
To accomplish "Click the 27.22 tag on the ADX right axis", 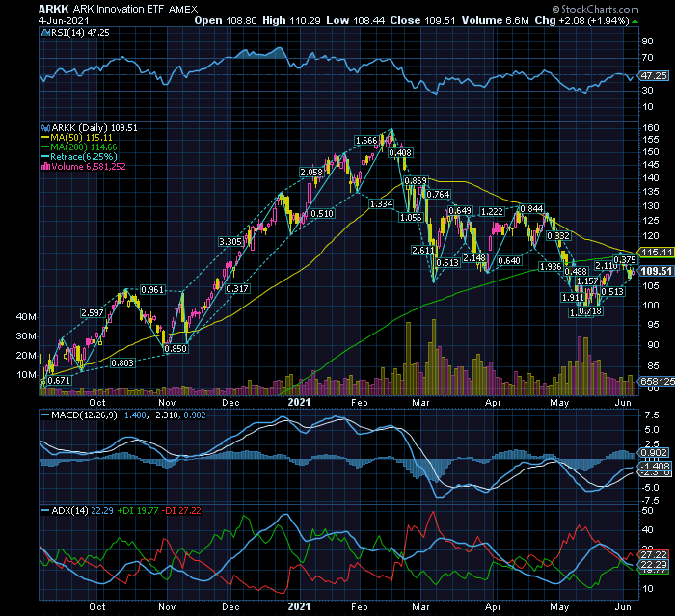I will [x=654, y=554].
